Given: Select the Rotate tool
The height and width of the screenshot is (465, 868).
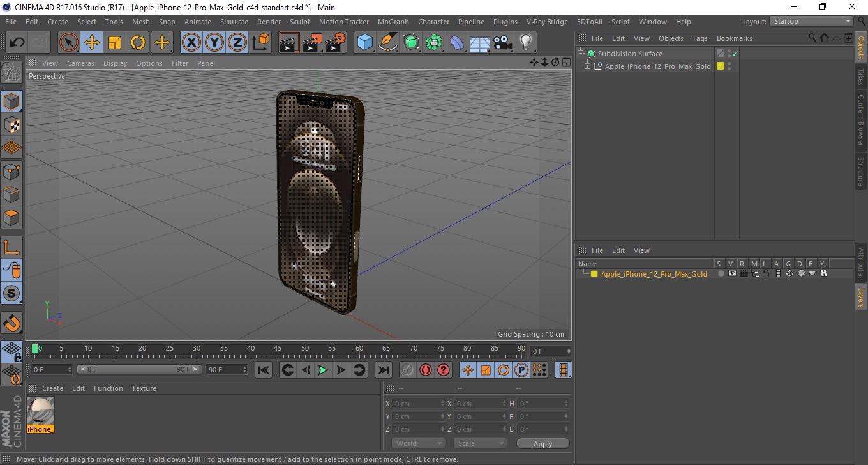Looking at the screenshot, I should [138, 43].
